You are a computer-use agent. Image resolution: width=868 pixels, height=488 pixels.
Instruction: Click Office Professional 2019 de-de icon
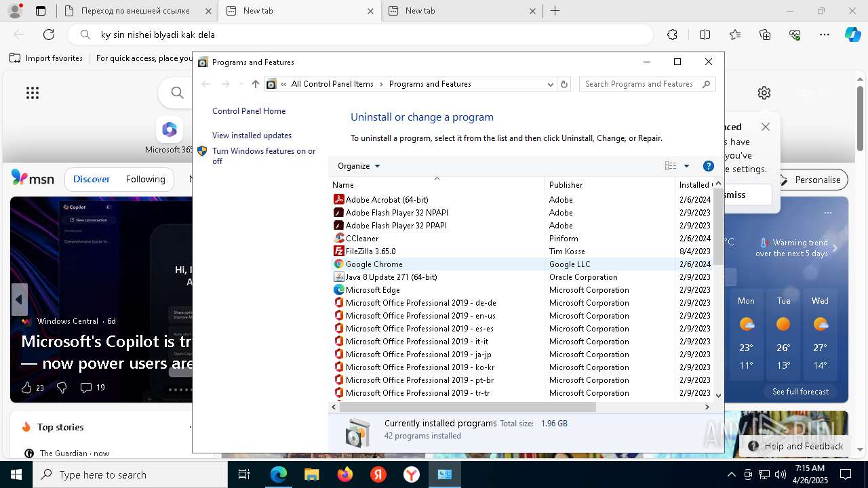click(339, 303)
